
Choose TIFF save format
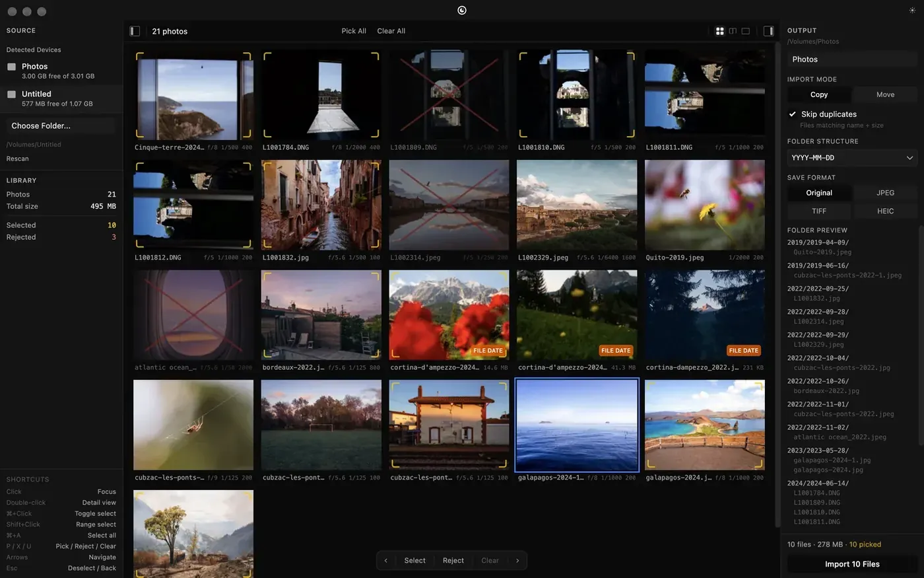(819, 211)
